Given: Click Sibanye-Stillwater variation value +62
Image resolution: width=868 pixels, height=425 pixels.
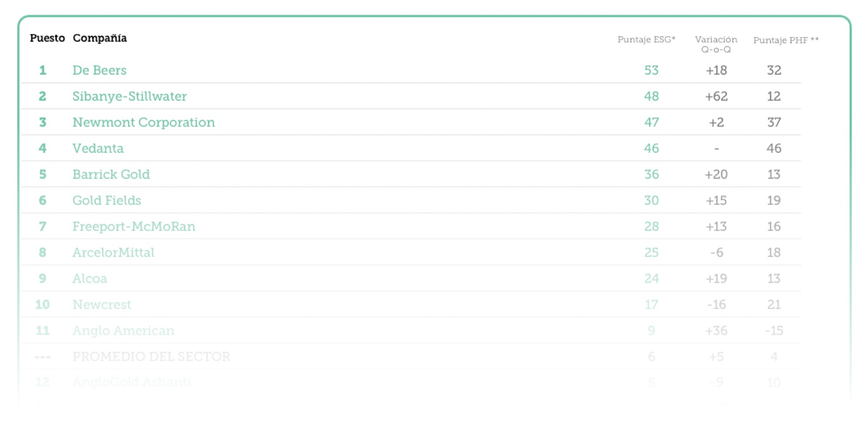Looking at the screenshot, I should coord(716,96).
